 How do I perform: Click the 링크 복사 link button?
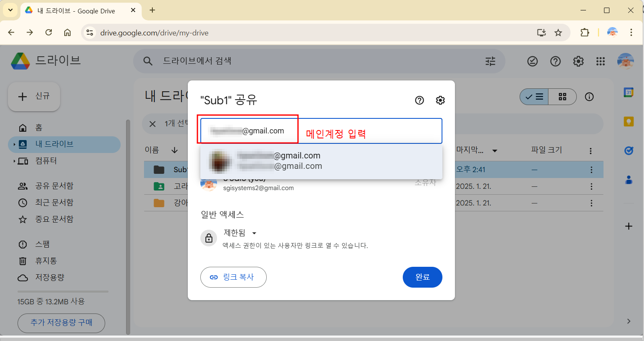click(233, 277)
